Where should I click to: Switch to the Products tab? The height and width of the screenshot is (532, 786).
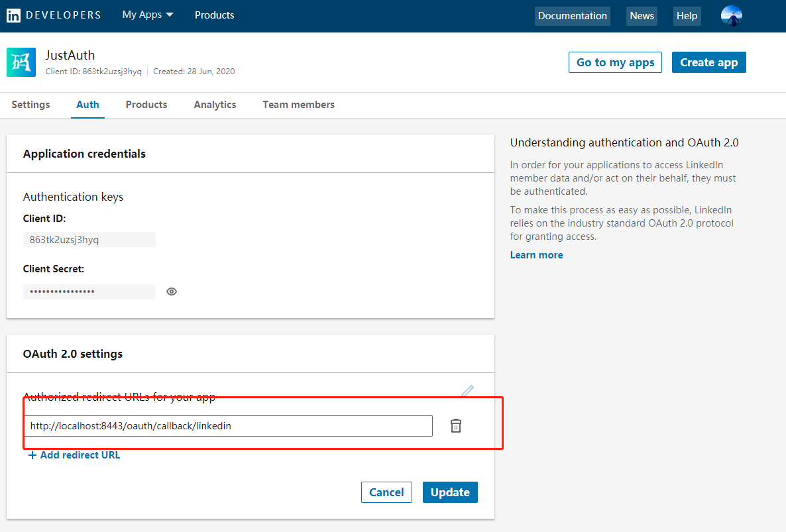tap(146, 105)
